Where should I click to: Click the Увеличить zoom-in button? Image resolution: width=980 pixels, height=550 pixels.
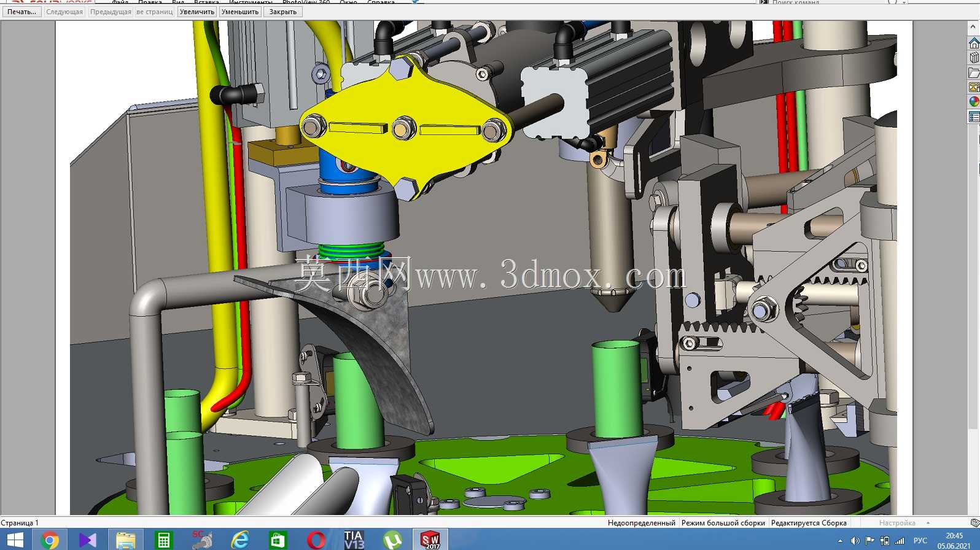[x=197, y=12]
